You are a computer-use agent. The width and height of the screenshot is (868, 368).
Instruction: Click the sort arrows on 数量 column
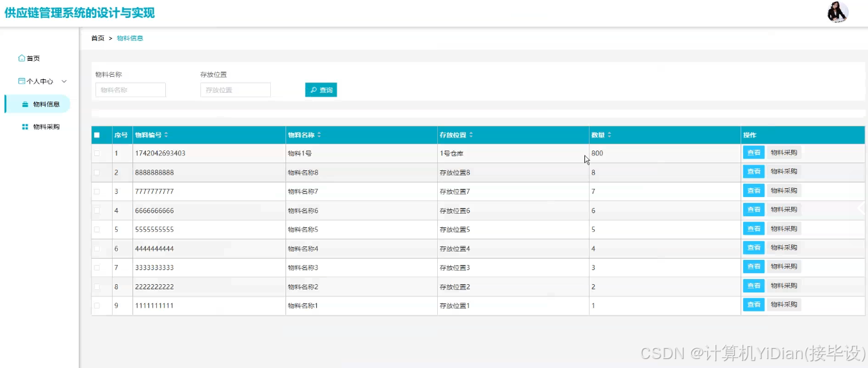point(609,135)
